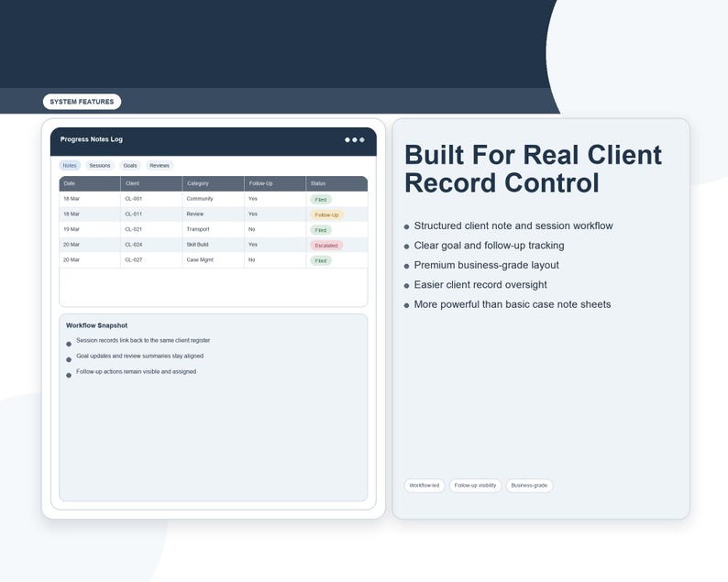Select the Goals tab
The image size is (728, 582).
(130, 166)
